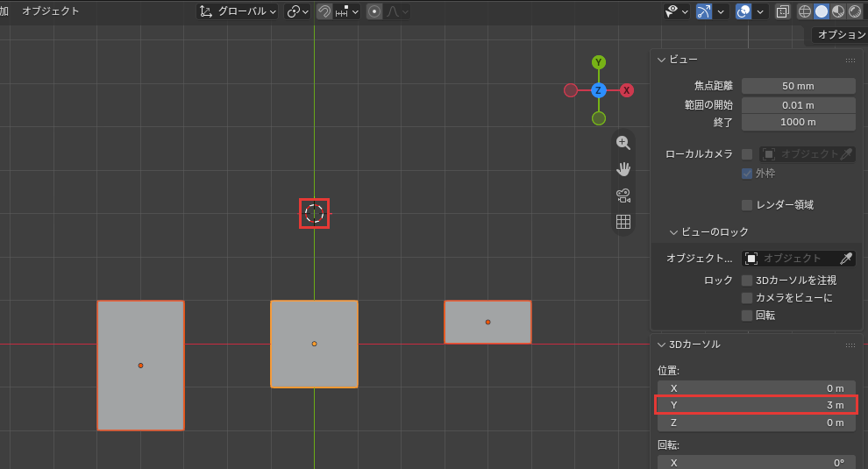Toggle the snap magnet icon
The height and width of the screenshot is (469, 868).
(324, 11)
